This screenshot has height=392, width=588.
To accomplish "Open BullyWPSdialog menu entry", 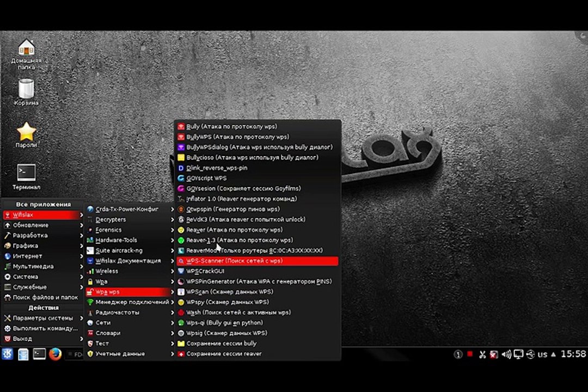I will [258, 147].
